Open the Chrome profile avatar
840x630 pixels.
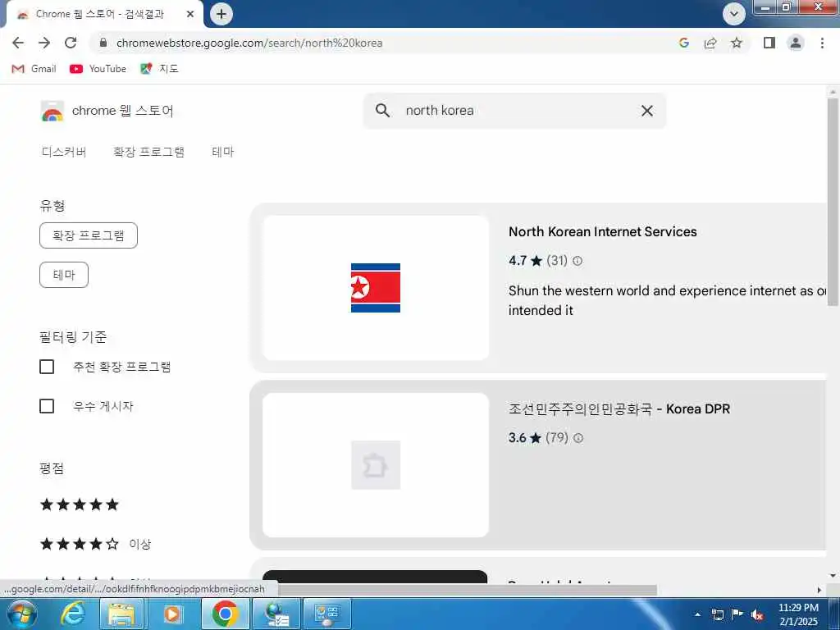(796, 43)
